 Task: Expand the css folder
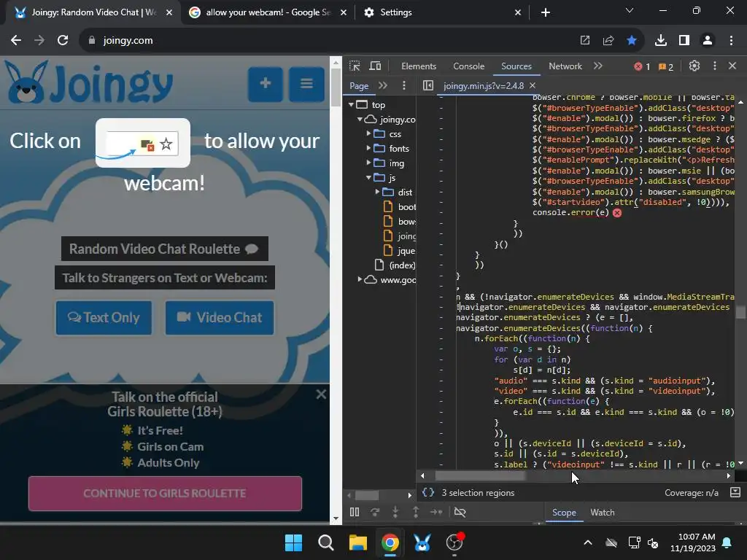coord(368,133)
